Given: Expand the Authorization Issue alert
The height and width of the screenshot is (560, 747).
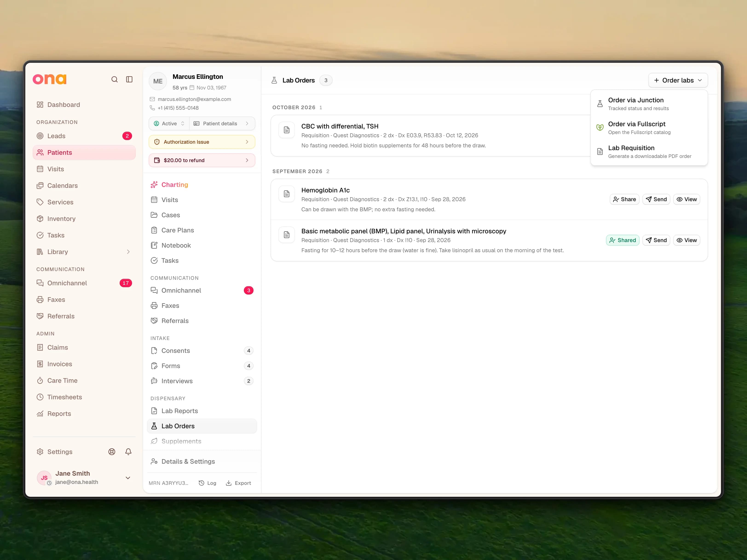Looking at the screenshot, I should click(x=202, y=142).
